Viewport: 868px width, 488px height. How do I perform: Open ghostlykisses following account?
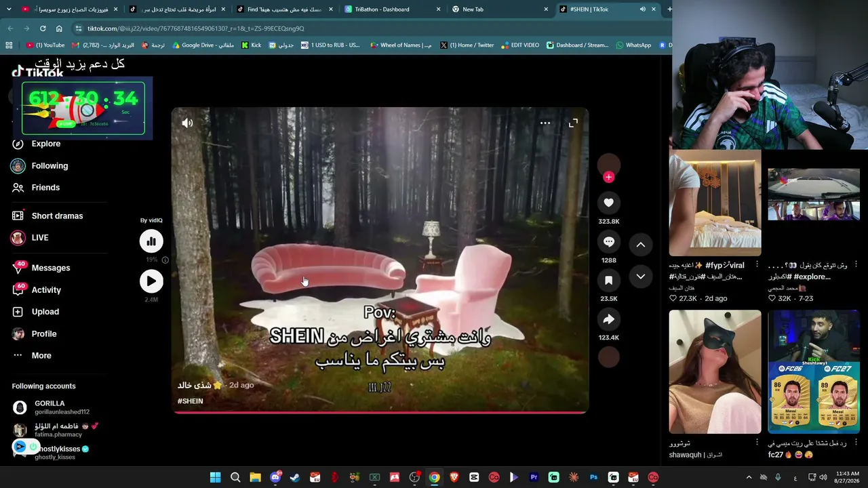click(52, 453)
